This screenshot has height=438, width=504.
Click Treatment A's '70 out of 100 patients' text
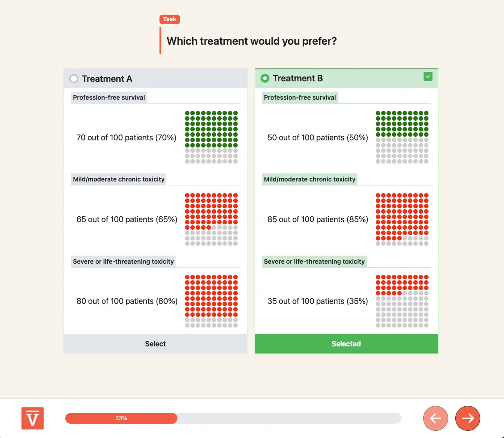tap(126, 138)
